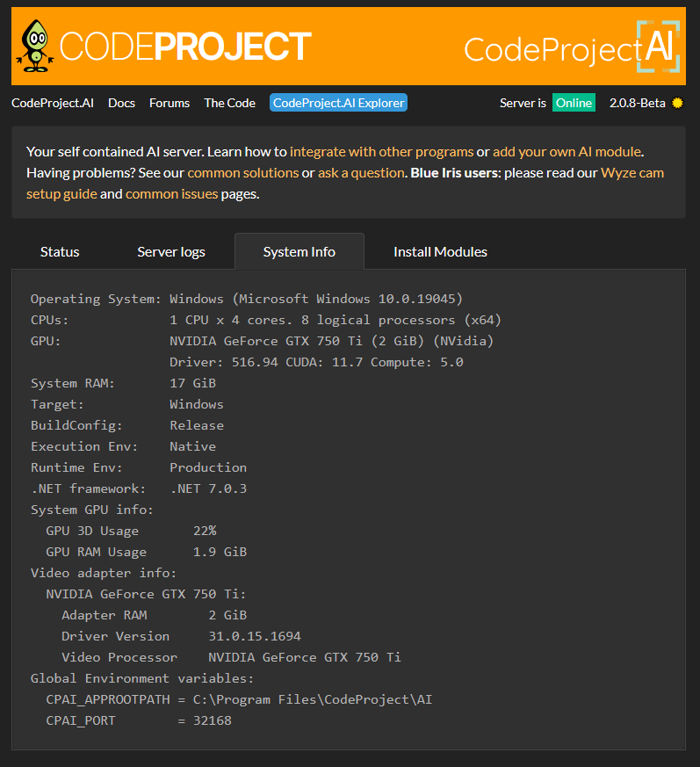The width and height of the screenshot is (700, 767).
Task: Click the CodeProject mascot logo icon
Action: pyautogui.click(x=35, y=46)
